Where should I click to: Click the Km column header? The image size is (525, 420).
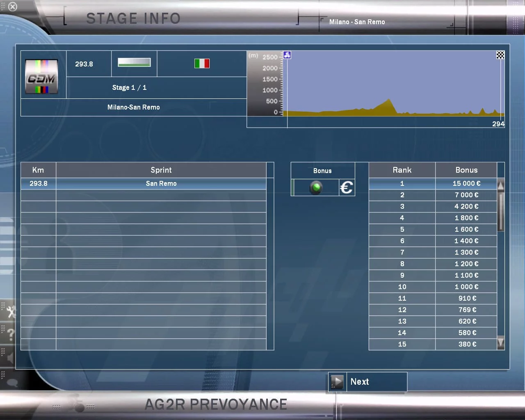(38, 170)
